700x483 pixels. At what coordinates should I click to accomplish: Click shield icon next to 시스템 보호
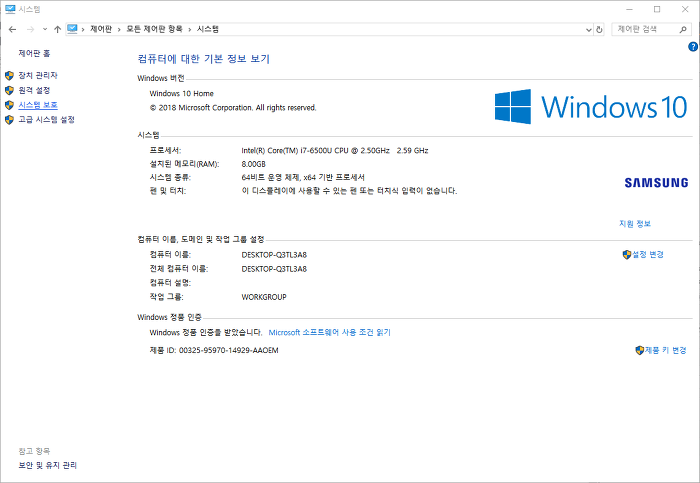[x=9, y=105]
